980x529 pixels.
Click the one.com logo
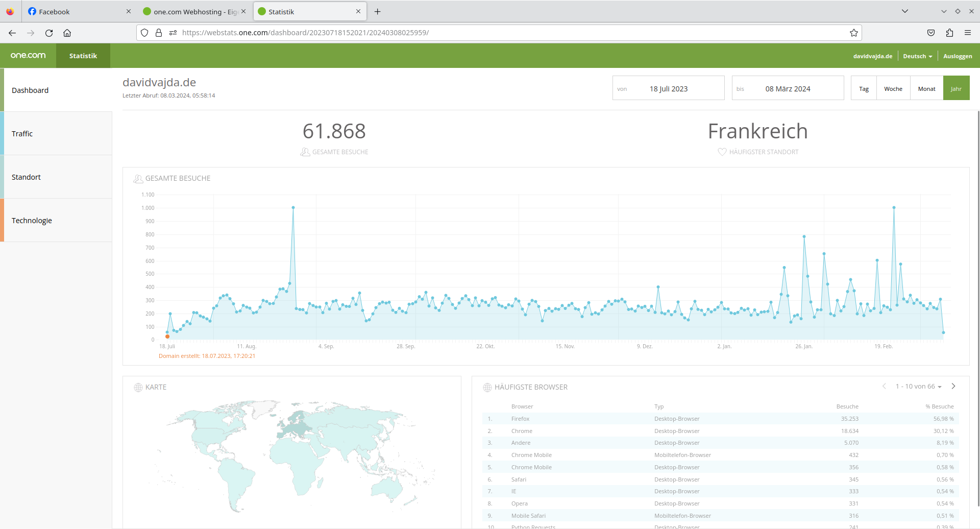pyautogui.click(x=28, y=56)
